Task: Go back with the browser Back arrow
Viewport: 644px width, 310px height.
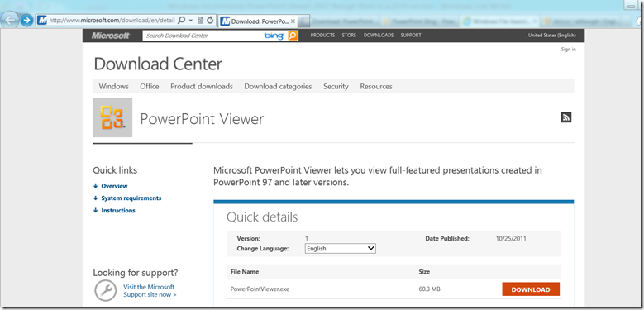Action: (x=10, y=20)
